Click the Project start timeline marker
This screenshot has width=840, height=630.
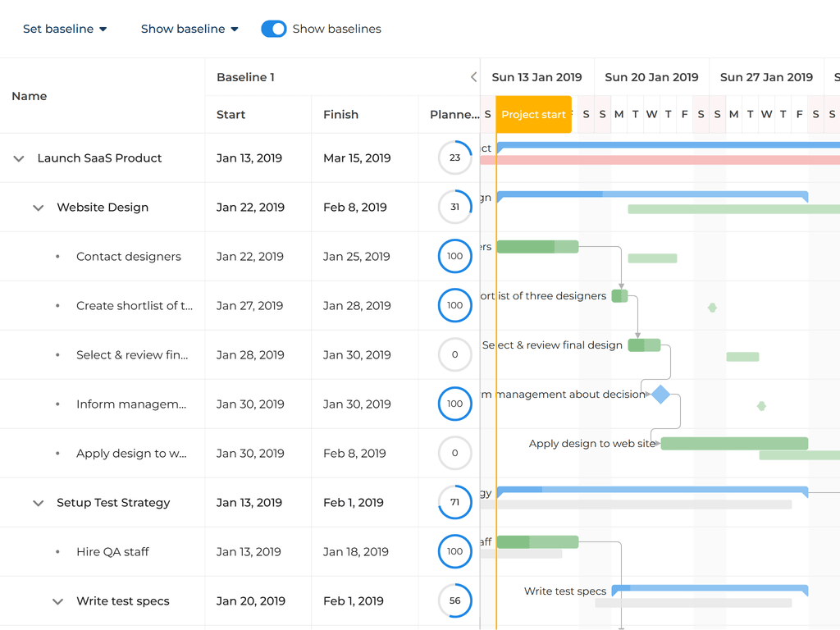(533, 114)
